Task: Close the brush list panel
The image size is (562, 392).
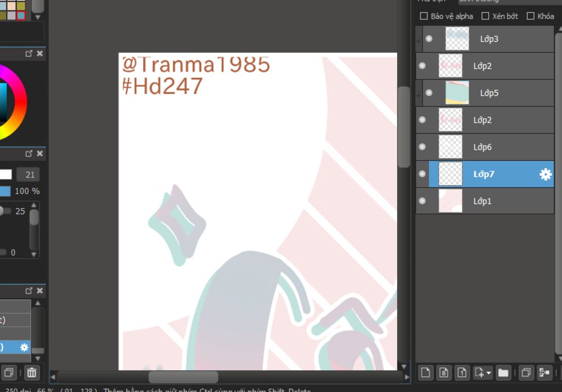Action: pyautogui.click(x=40, y=290)
